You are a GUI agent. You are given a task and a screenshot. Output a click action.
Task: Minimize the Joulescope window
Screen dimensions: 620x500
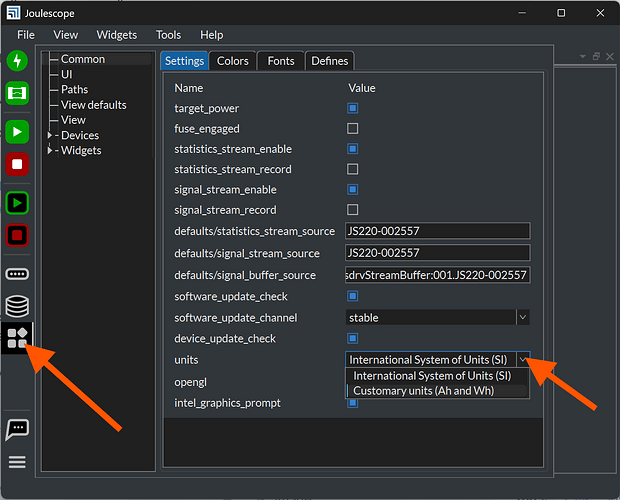tap(522, 13)
